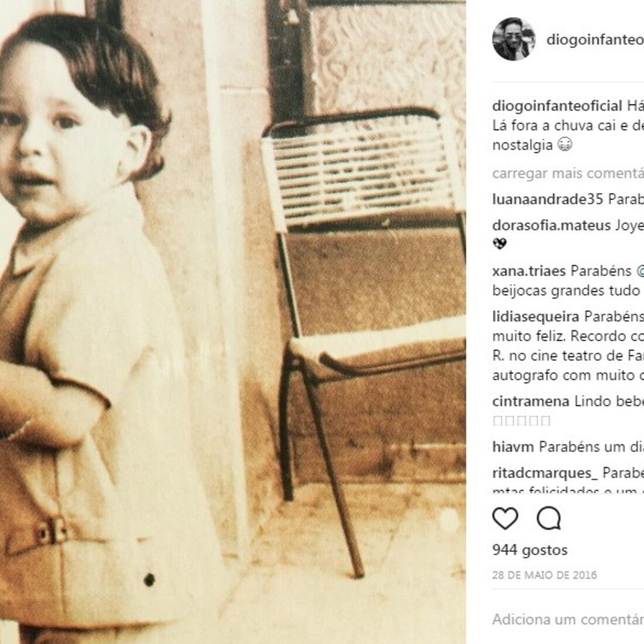Focus the 'Adiciona um comentário' field
Screen dimensions: 644x644
click(568, 619)
